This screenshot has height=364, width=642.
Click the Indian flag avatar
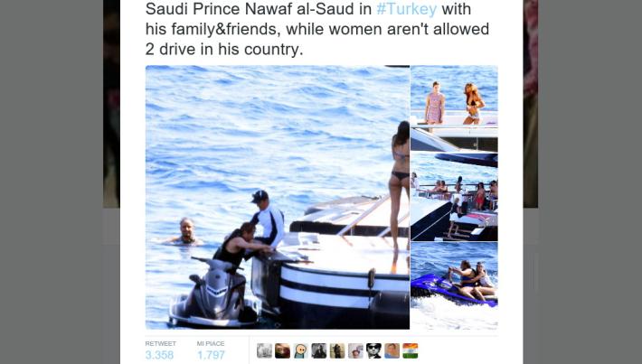411,351
